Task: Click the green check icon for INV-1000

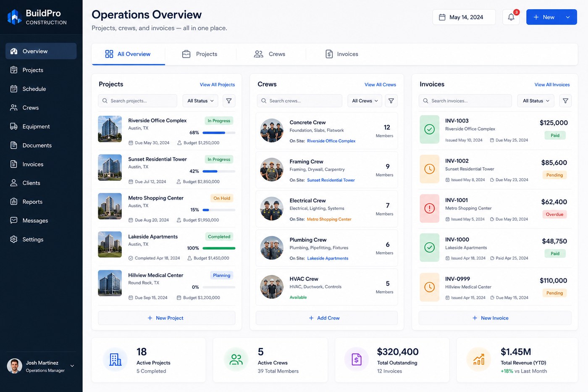Action: click(x=429, y=247)
